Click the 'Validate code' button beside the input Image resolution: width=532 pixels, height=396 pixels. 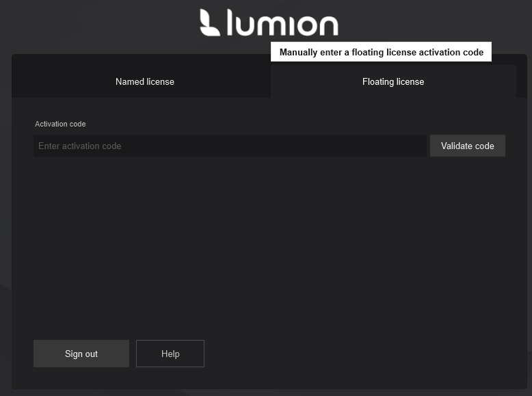coord(467,146)
